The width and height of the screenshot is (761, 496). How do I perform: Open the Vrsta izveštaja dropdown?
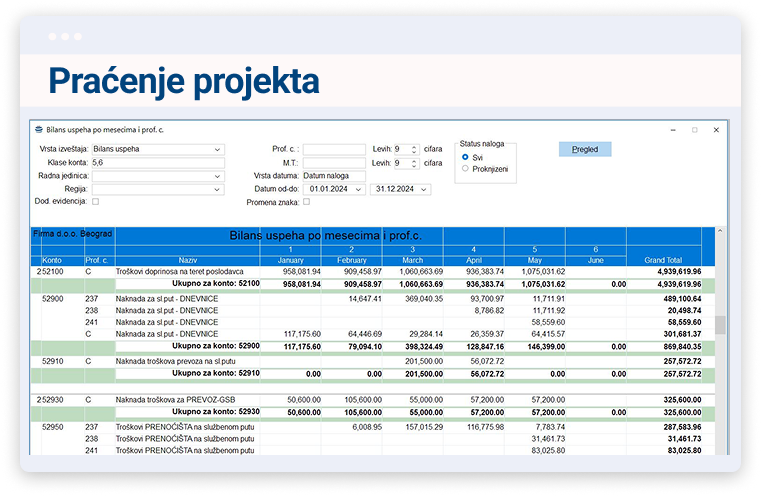(x=217, y=150)
